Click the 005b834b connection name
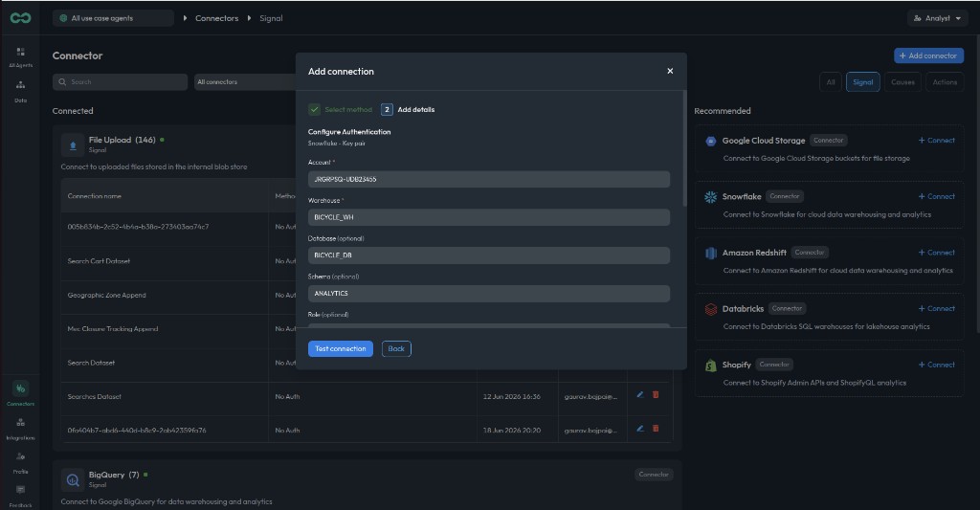This screenshot has height=510, width=980. coord(138,227)
